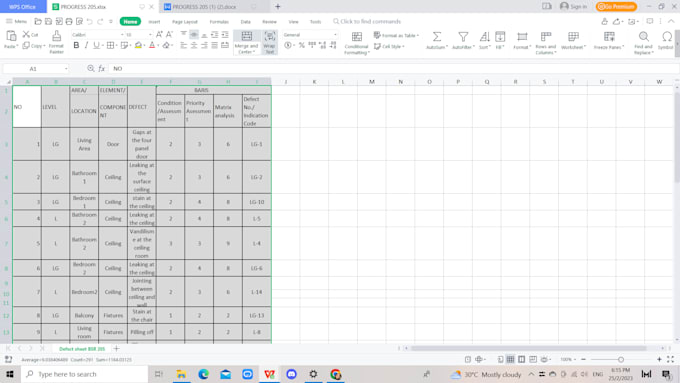Switch to the Page Layout tab
680x383 pixels.
[x=185, y=22]
